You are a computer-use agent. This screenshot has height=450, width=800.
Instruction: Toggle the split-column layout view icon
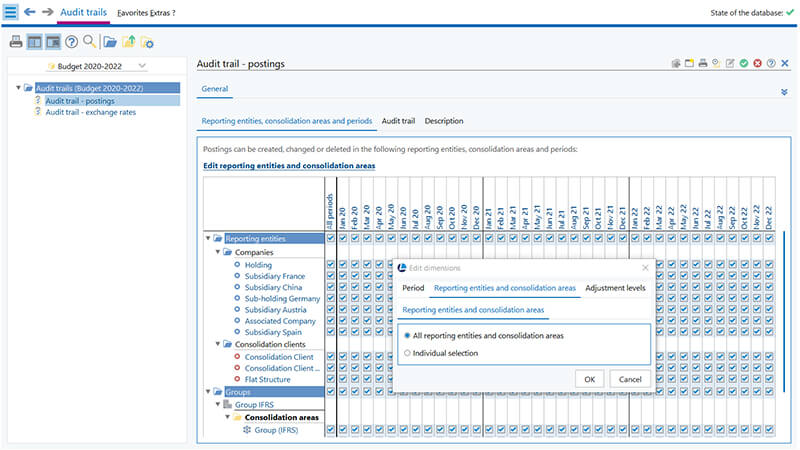(34, 42)
